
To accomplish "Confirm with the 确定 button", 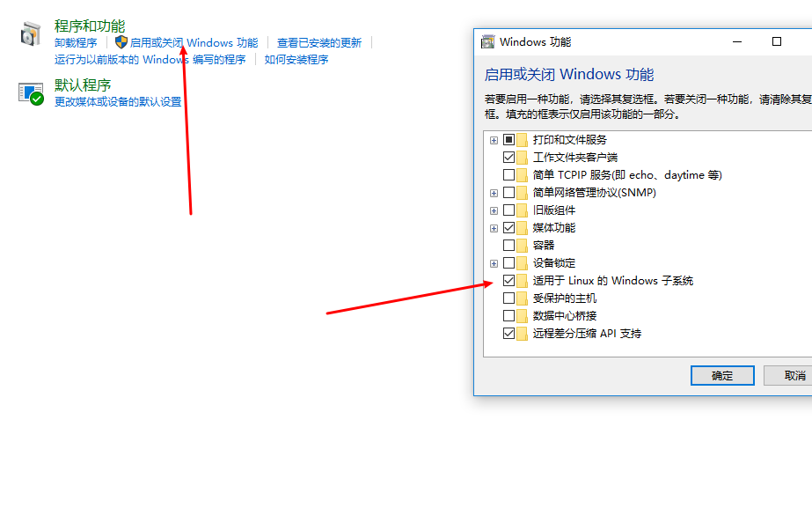I will (x=722, y=376).
